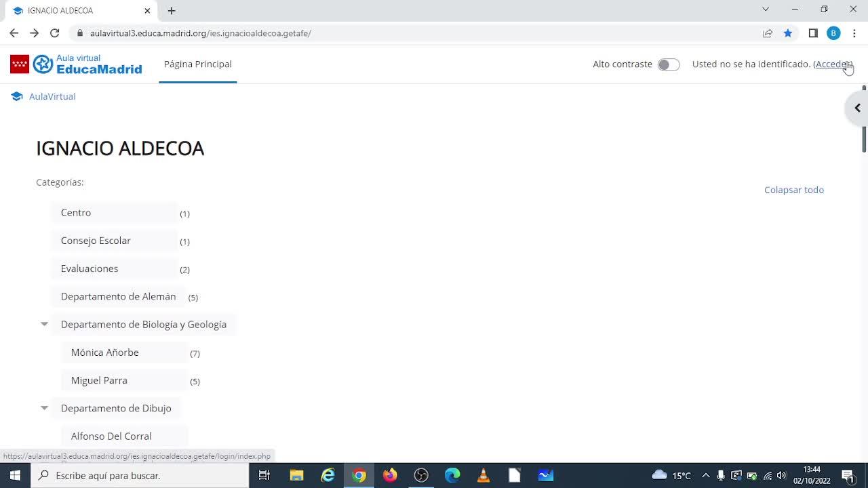Image resolution: width=868 pixels, height=488 pixels.
Task: Go back with browser back arrow
Action: [14, 33]
